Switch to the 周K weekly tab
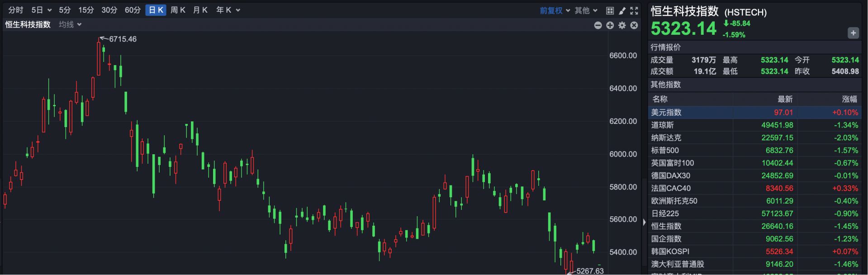 [178, 10]
